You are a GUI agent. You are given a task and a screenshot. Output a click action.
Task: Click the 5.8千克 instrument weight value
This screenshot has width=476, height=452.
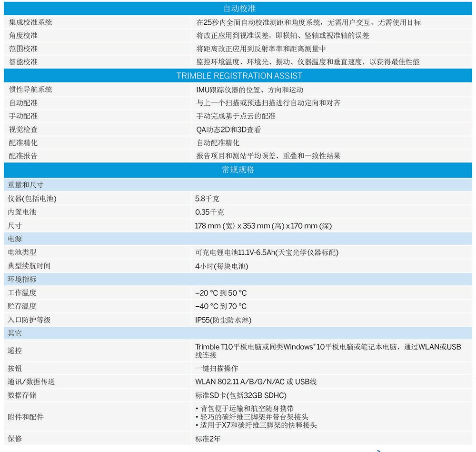207,199
